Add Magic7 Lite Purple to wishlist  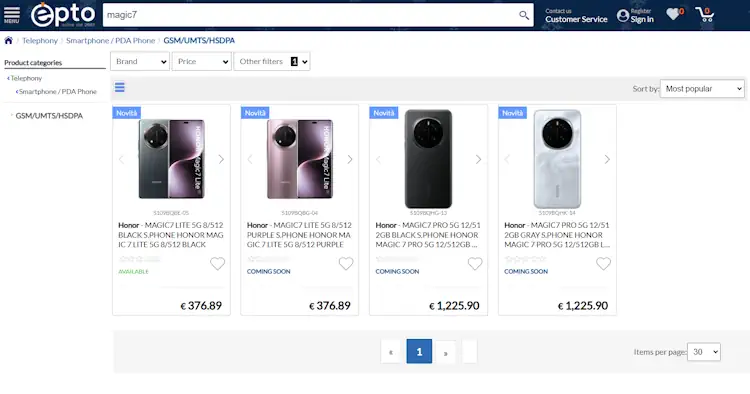pos(346,263)
